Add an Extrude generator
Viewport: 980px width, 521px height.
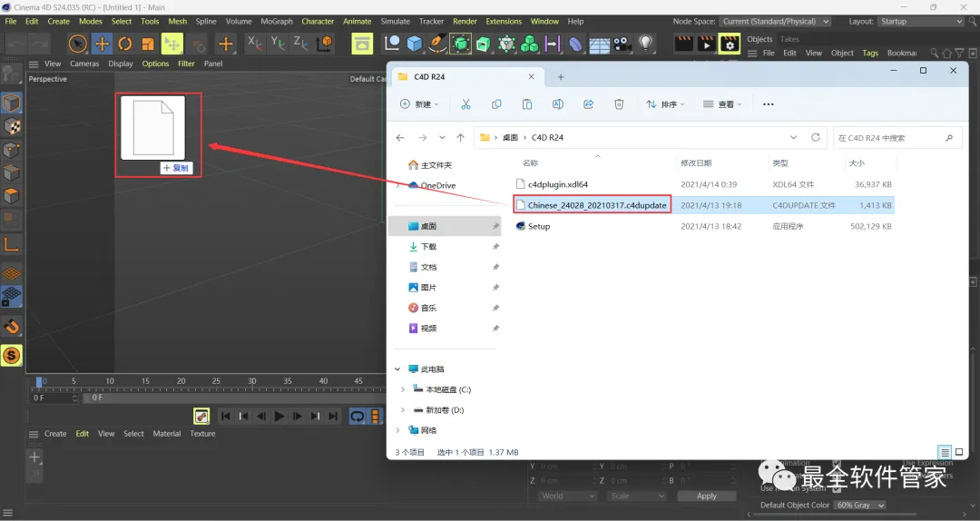click(483, 44)
